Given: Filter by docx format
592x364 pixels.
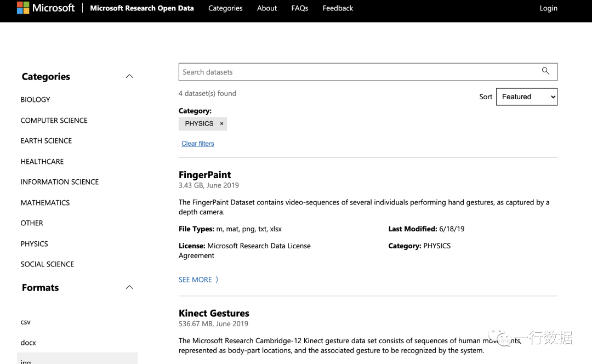Looking at the screenshot, I should point(29,343).
